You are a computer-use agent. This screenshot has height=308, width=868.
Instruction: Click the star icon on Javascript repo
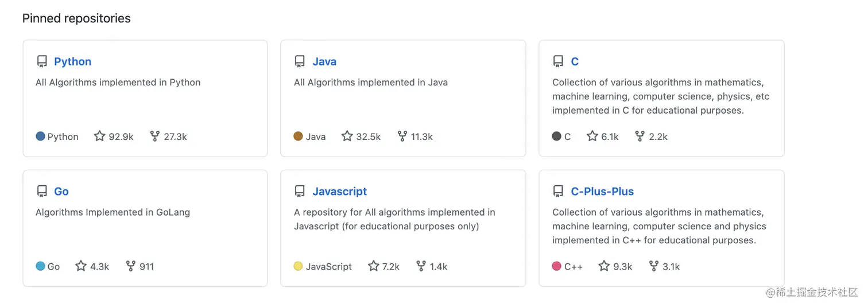374,266
